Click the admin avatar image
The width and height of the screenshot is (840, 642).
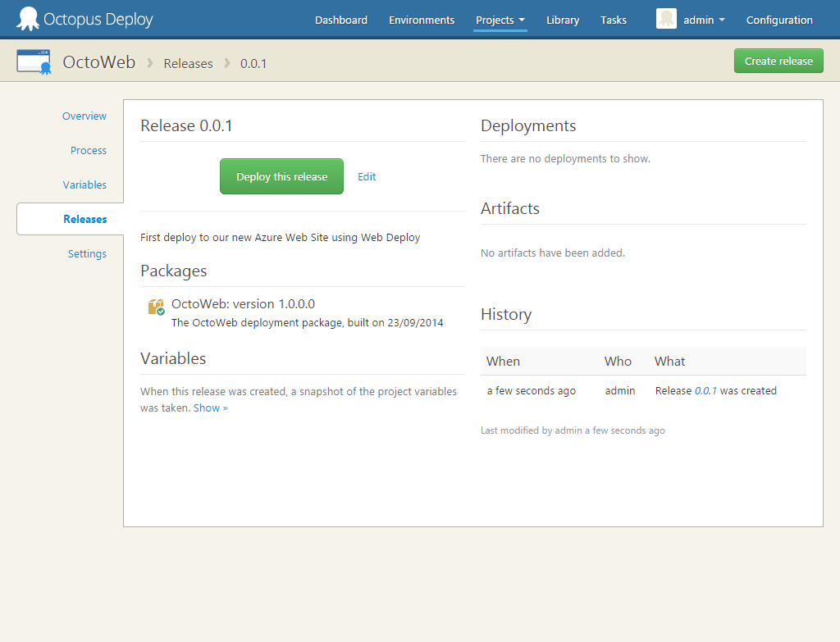tap(666, 19)
